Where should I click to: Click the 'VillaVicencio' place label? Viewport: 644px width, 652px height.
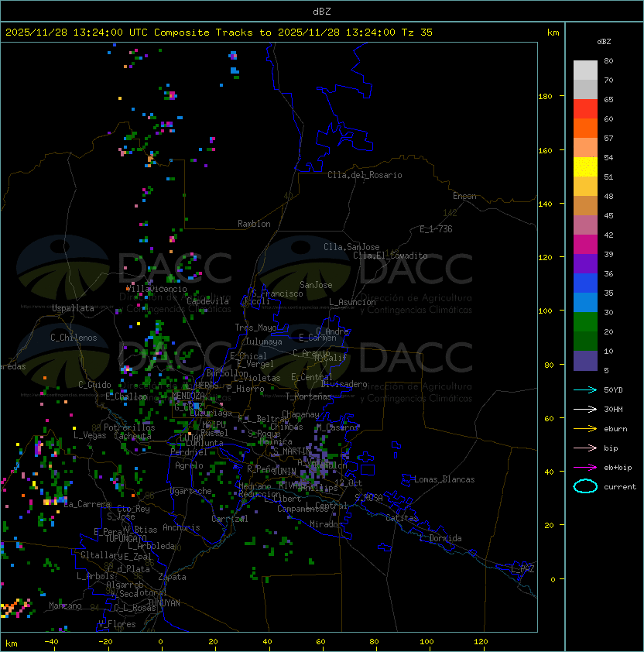156,289
